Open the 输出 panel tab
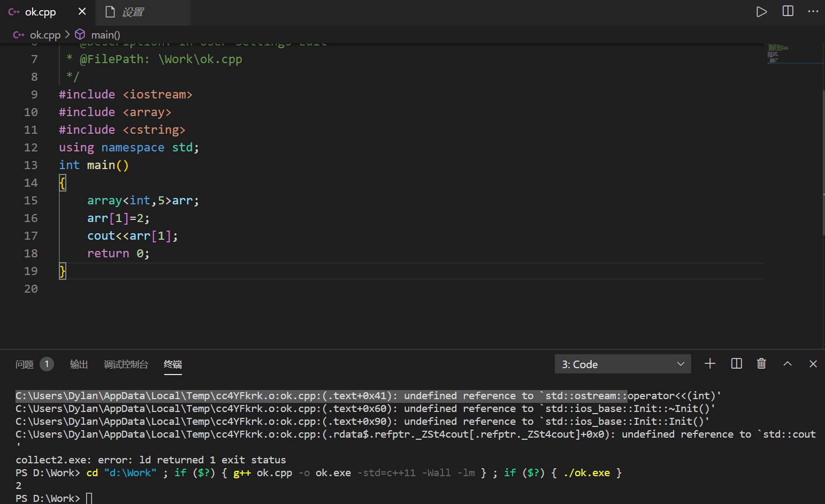This screenshot has width=825, height=504. 79,364
